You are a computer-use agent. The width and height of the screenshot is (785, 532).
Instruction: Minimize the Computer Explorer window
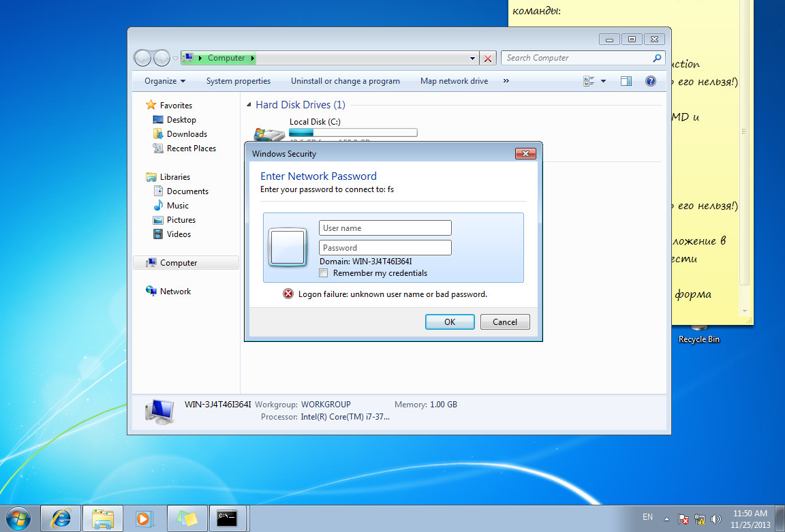pyautogui.click(x=609, y=39)
